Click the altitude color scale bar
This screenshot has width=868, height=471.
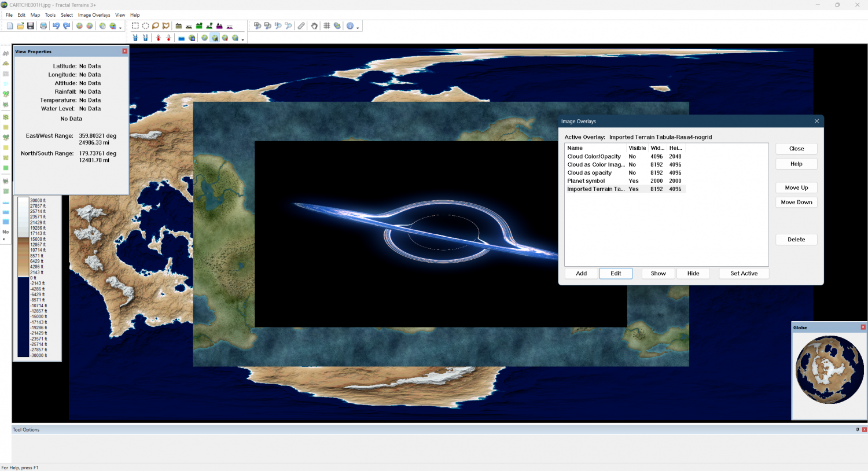pyautogui.click(x=23, y=277)
